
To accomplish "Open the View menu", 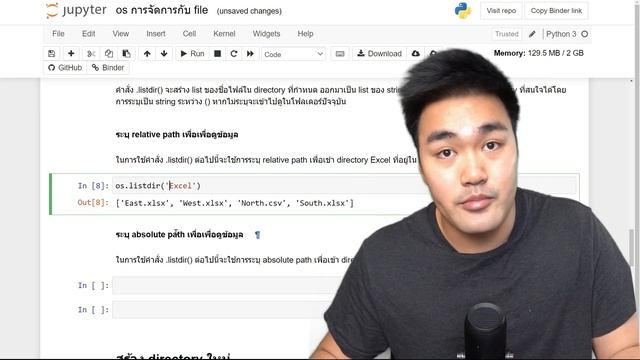I will (x=121, y=34).
